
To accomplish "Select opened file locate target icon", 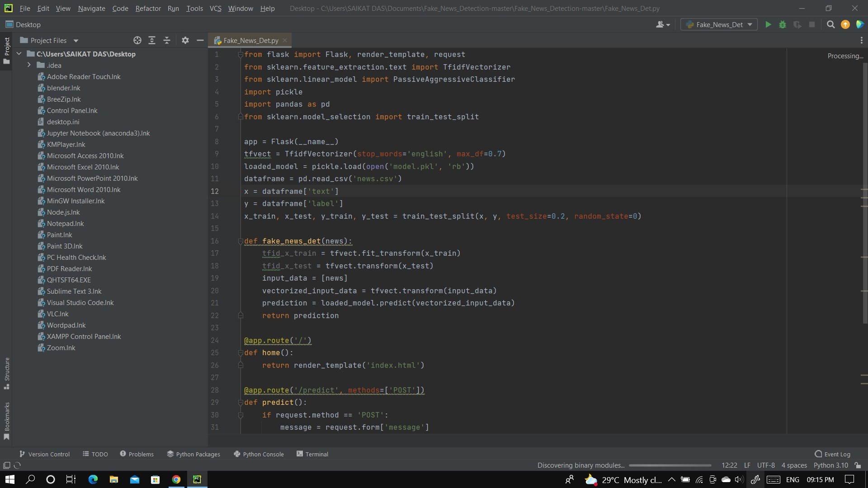I will click(x=137, y=41).
